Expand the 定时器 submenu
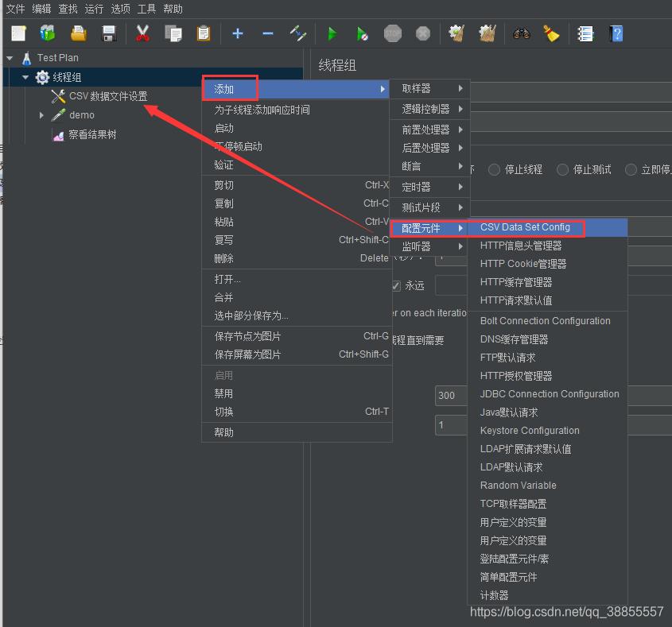 [x=429, y=188]
